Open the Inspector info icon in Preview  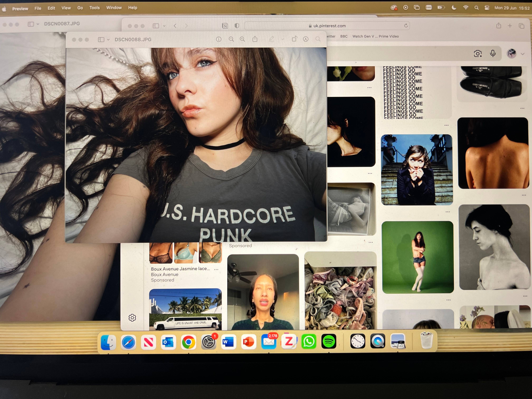click(x=219, y=39)
